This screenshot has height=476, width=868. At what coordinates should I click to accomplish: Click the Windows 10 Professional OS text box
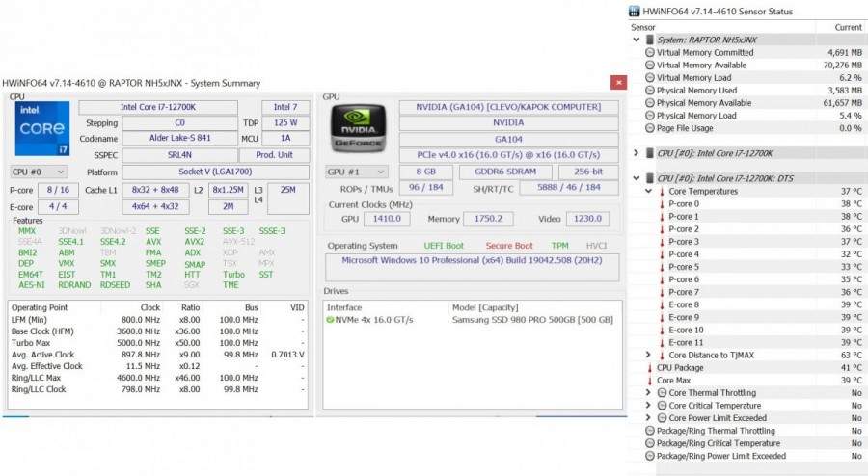click(472, 267)
